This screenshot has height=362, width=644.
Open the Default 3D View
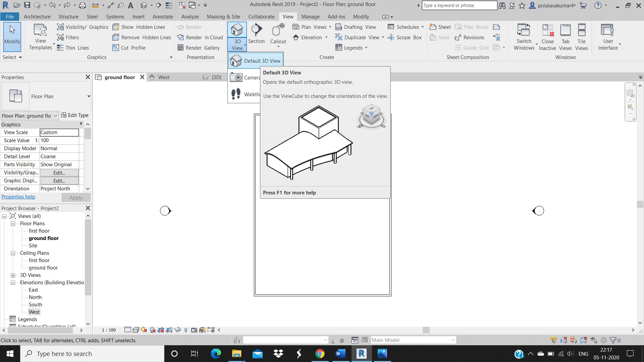click(x=256, y=61)
